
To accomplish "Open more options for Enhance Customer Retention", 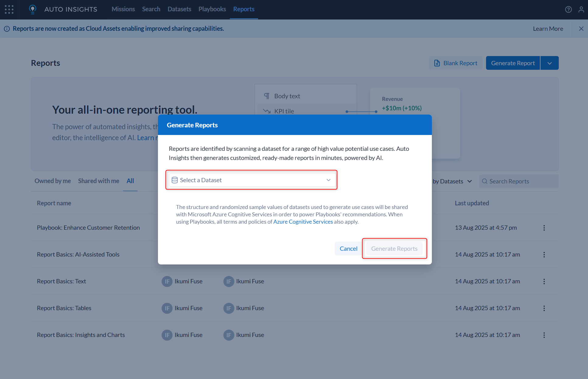I will click(x=544, y=228).
